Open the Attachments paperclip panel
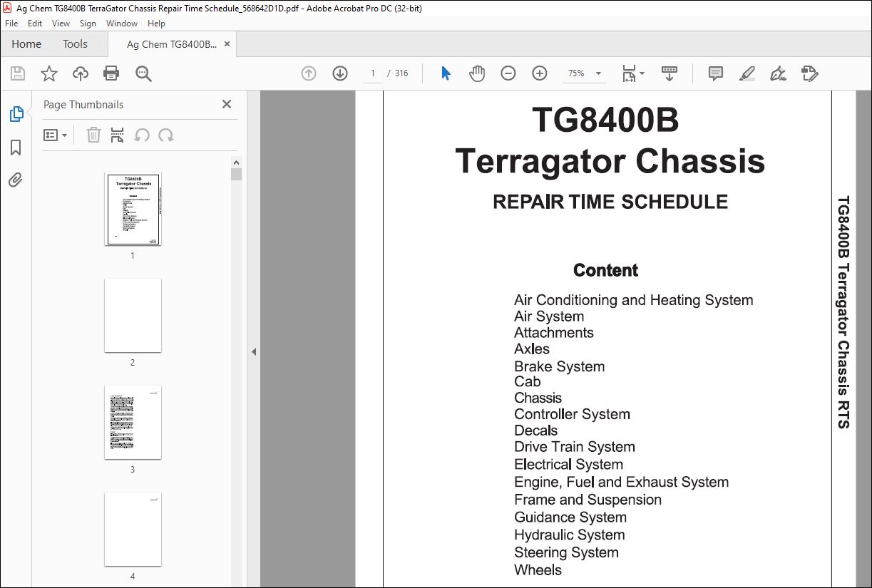Image resolution: width=872 pixels, height=588 pixels. 16,180
